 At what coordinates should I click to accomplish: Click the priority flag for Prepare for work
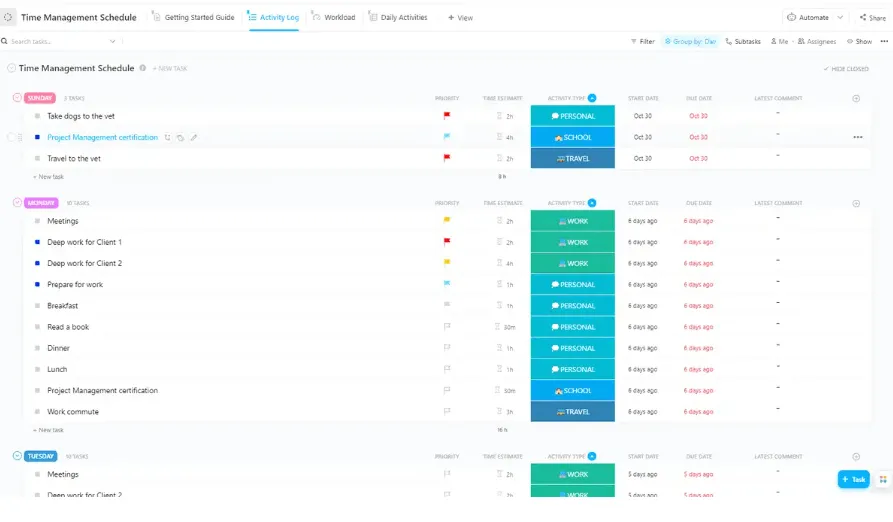click(447, 283)
